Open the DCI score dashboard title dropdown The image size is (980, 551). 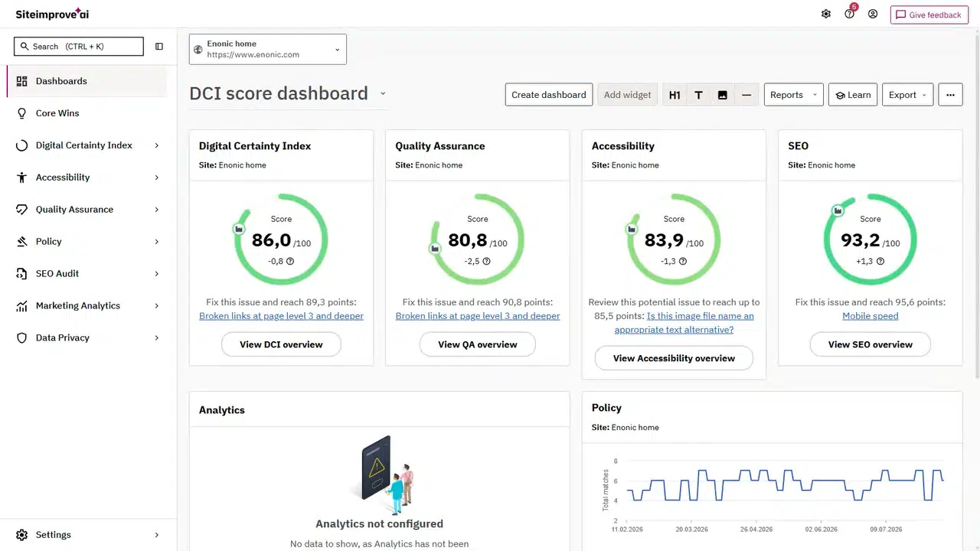383,93
